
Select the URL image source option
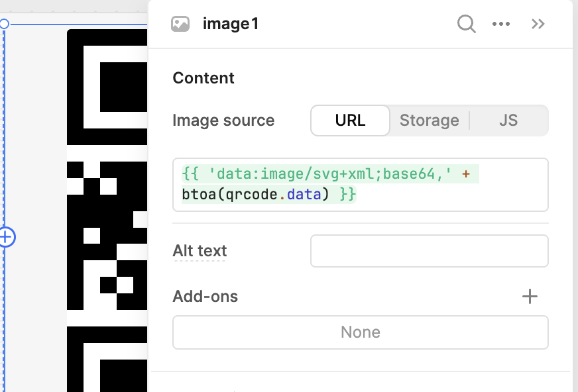[x=350, y=121]
